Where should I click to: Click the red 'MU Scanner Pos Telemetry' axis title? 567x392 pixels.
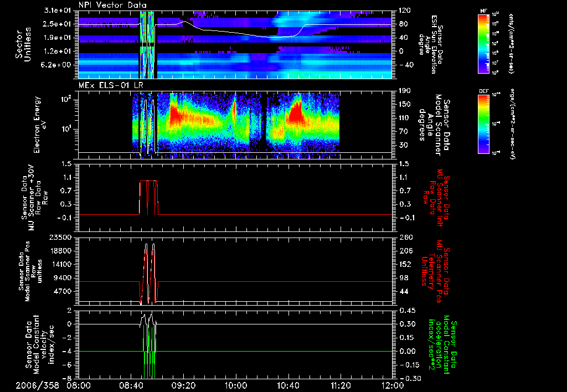435,271
